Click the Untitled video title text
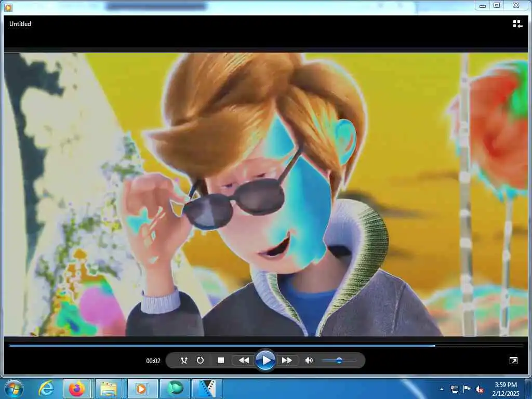 click(20, 24)
